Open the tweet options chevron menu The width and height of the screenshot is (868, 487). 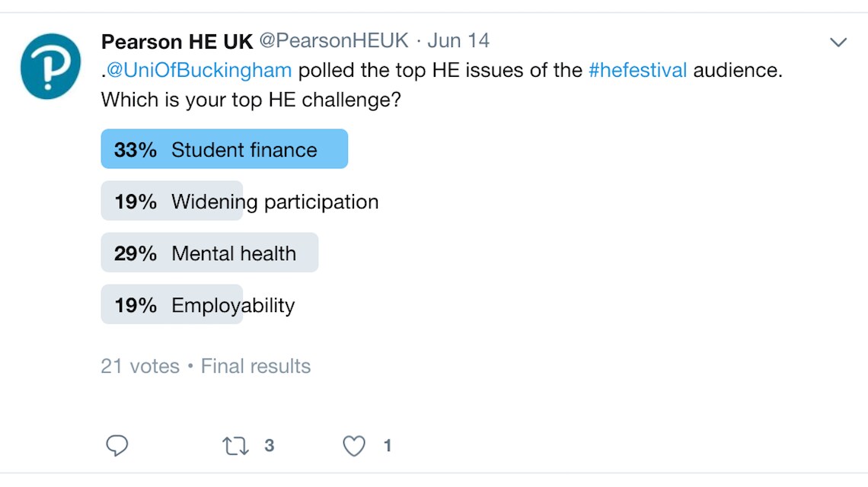(x=838, y=43)
